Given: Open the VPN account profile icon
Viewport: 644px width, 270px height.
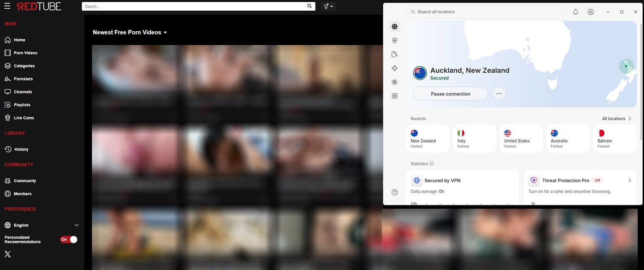Looking at the screenshot, I should 591,12.
